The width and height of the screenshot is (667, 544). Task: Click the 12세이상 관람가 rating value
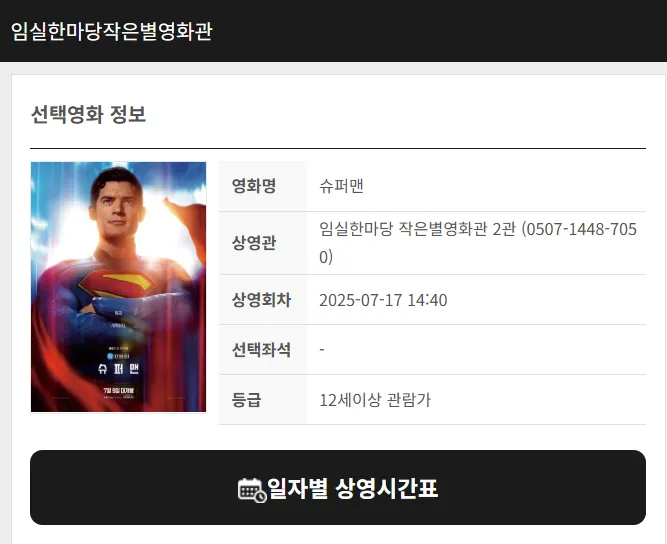375,399
